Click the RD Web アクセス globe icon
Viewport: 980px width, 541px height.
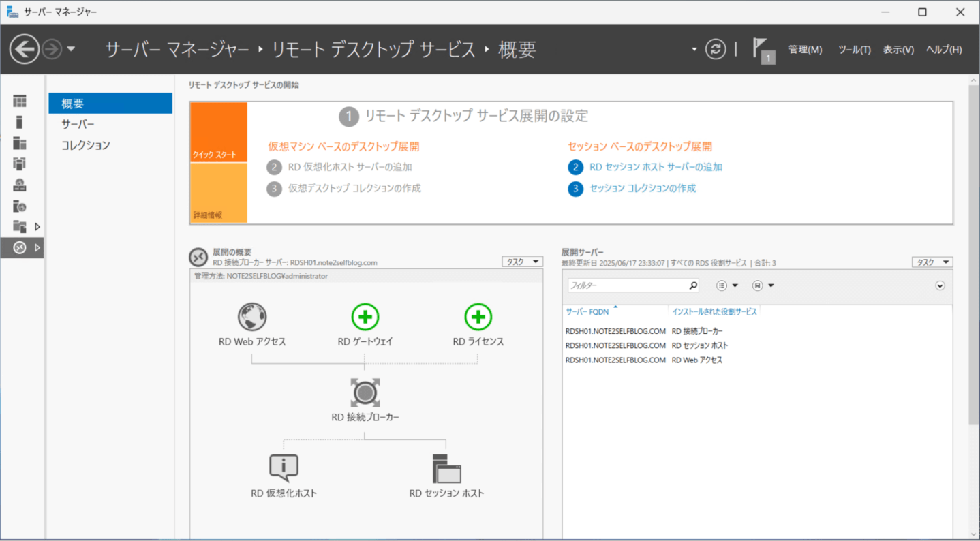tap(251, 316)
